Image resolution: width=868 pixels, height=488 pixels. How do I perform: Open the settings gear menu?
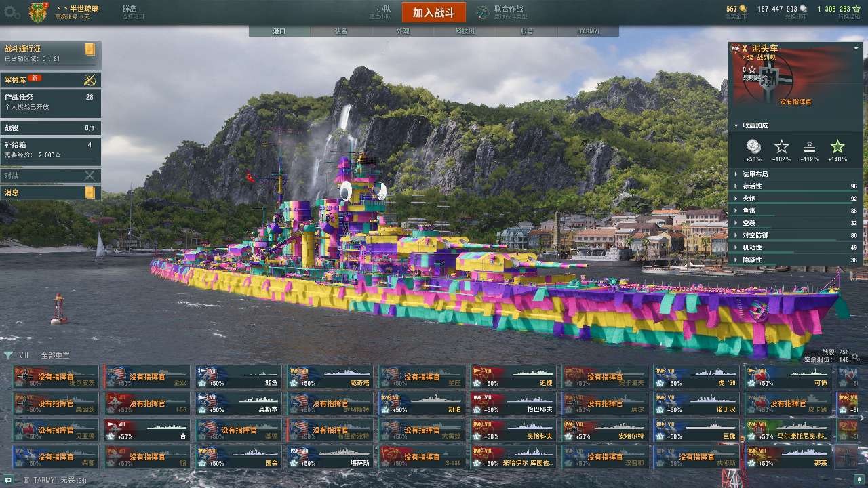click(x=12, y=12)
